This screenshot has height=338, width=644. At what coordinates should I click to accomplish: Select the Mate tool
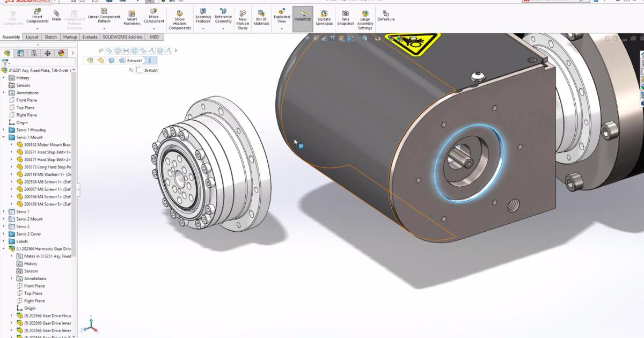pyautogui.click(x=56, y=16)
